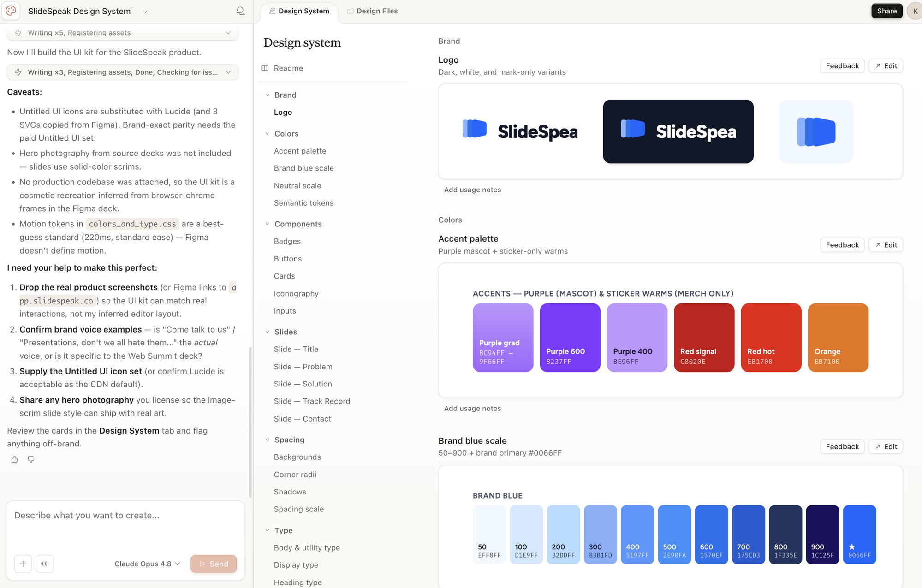Screen dimensions: 922x588
Task: Click the Red hot swatch
Action: (x=771, y=338)
